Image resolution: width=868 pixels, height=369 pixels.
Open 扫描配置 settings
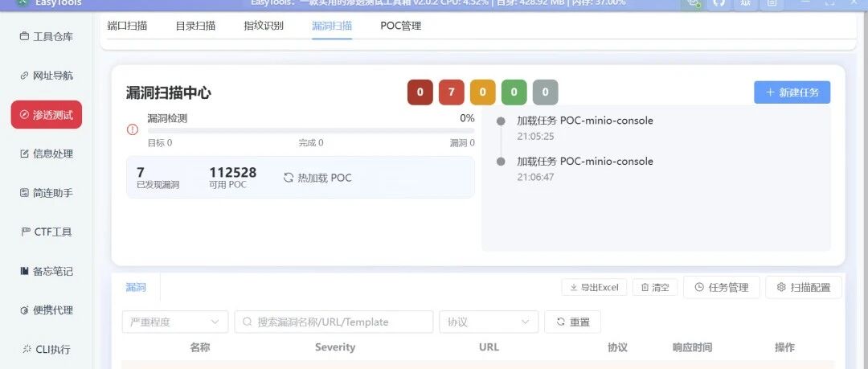click(803, 287)
